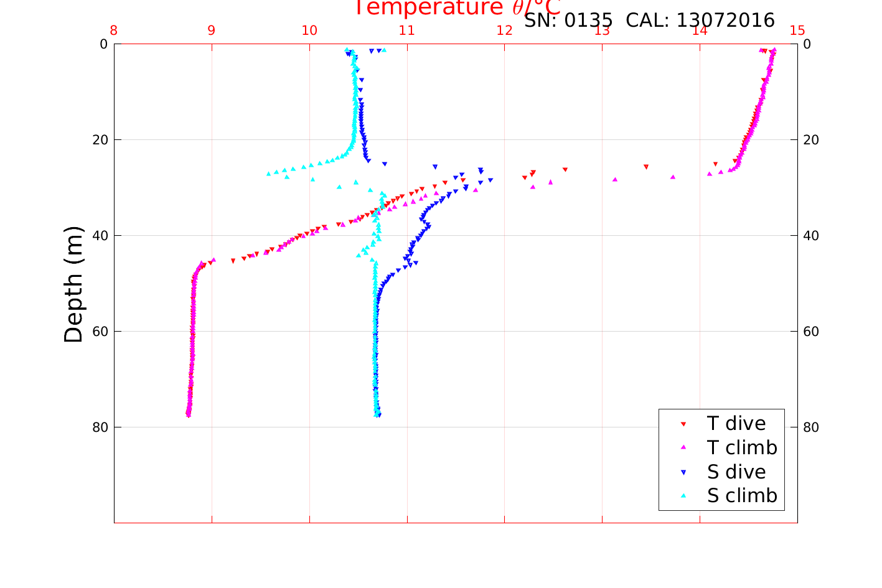
Task: Click temperature tick label 11
Action: pyautogui.click(x=407, y=31)
